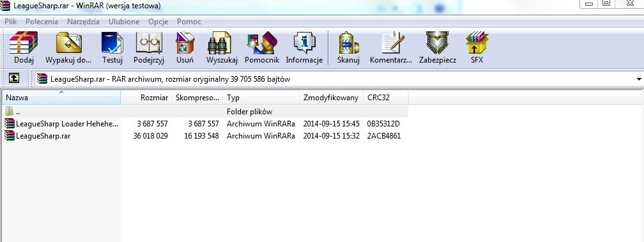Click the LeagueSharp Loader Hehehe archive icon
The image size is (644, 242).
(9, 123)
